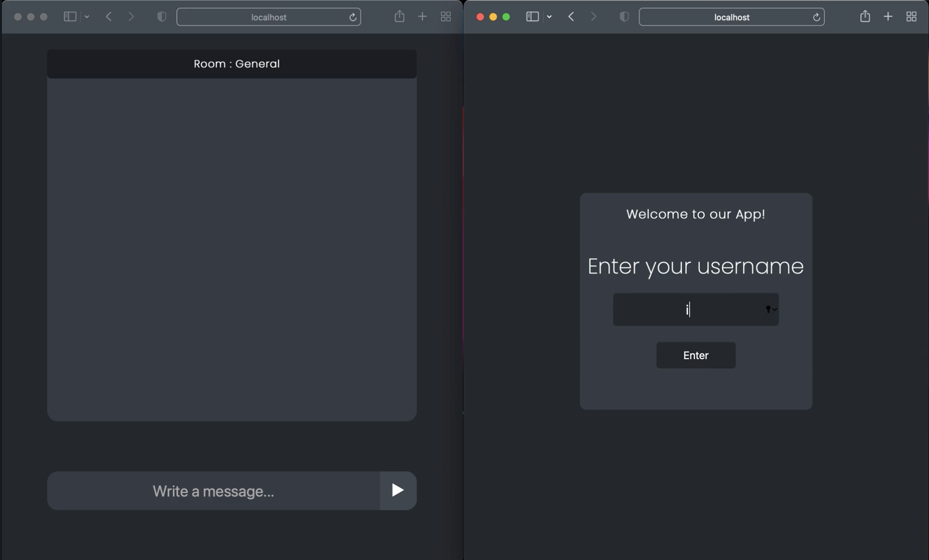Click the back navigation arrow in the right window

pyautogui.click(x=571, y=16)
